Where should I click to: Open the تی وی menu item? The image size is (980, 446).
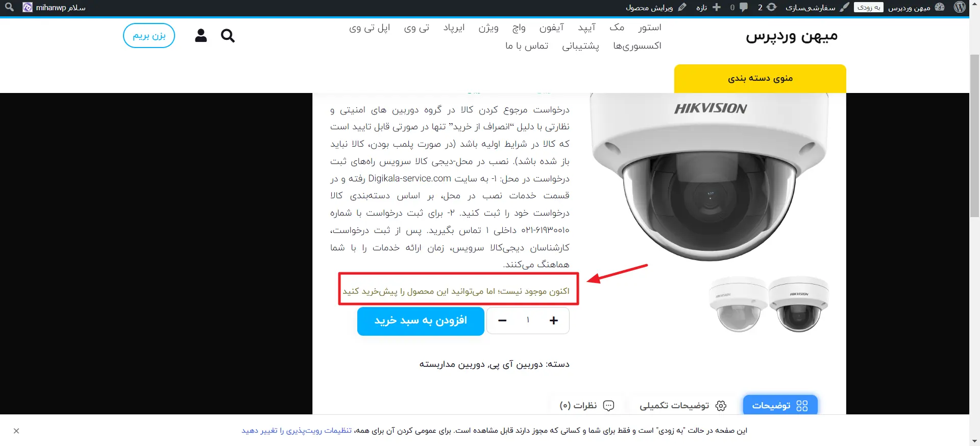click(416, 28)
